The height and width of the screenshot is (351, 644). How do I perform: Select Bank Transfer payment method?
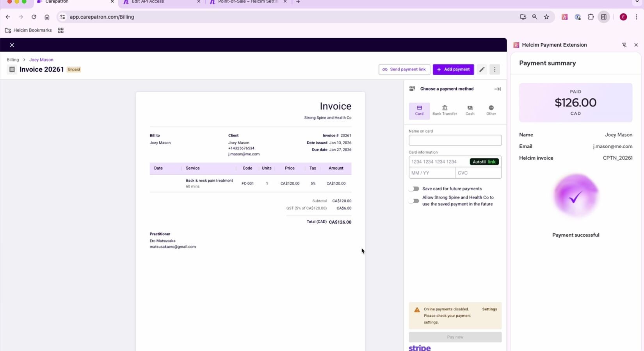[x=445, y=110]
